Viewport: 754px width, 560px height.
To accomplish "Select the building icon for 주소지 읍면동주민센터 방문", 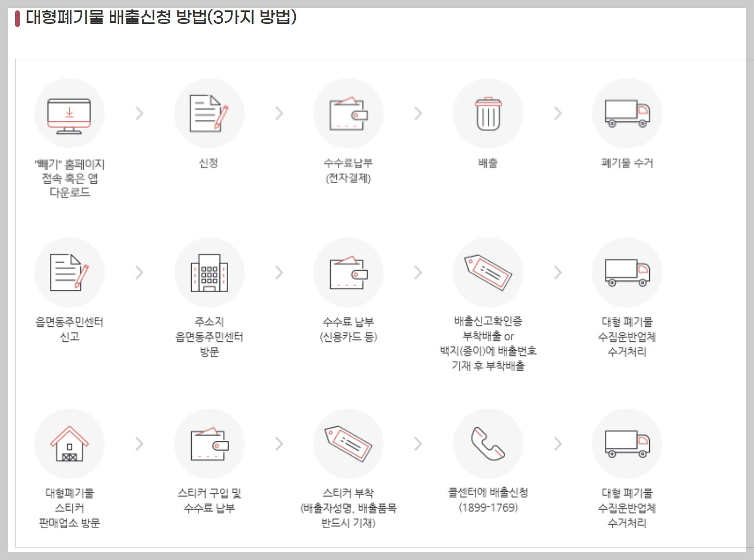I will [x=209, y=272].
